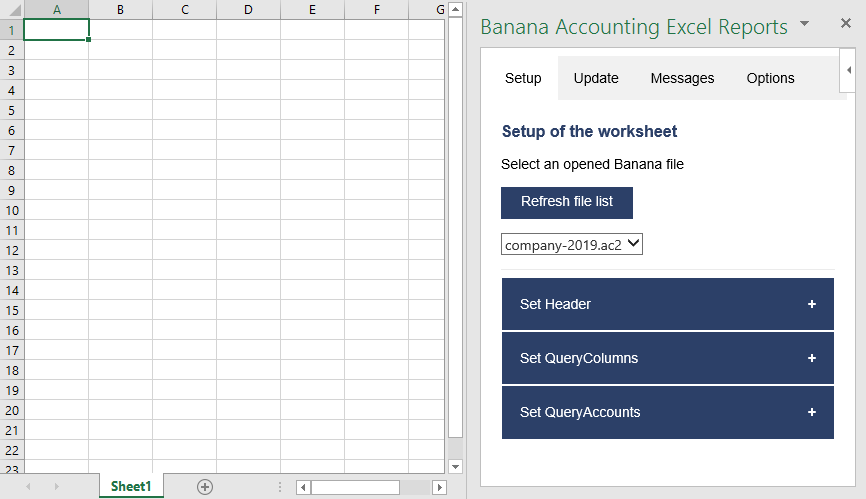
Task: Expand the Set QueryAccounts section
Action: pyautogui.click(x=667, y=412)
